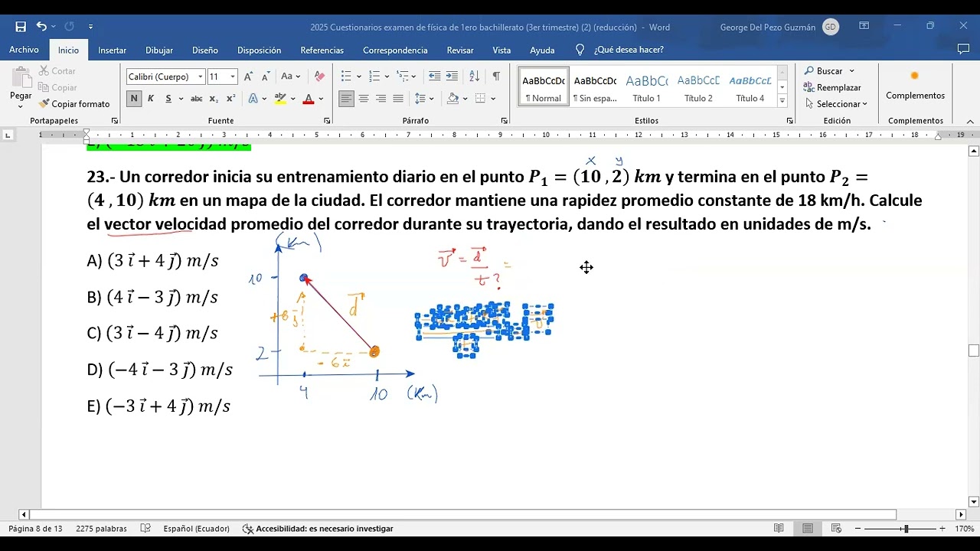Open the word count 2275 palabras
Image resolution: width=980 pixels, height=551 pixels.
101,529
